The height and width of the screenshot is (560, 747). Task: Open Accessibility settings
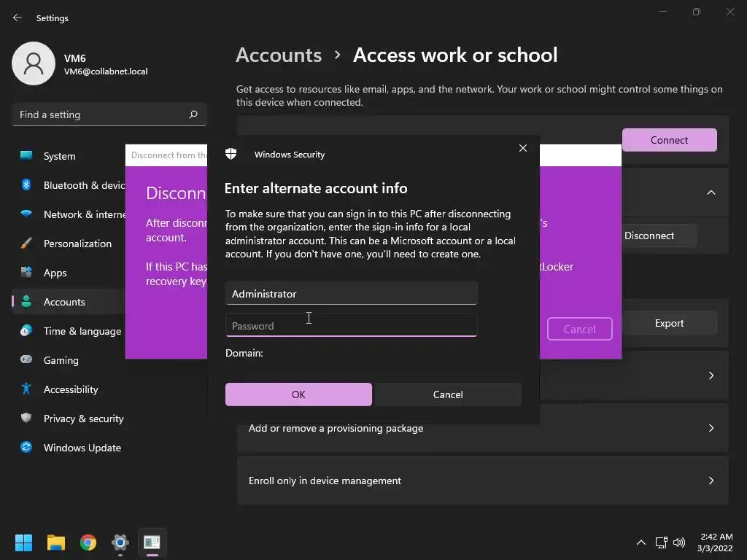point(69,389)
